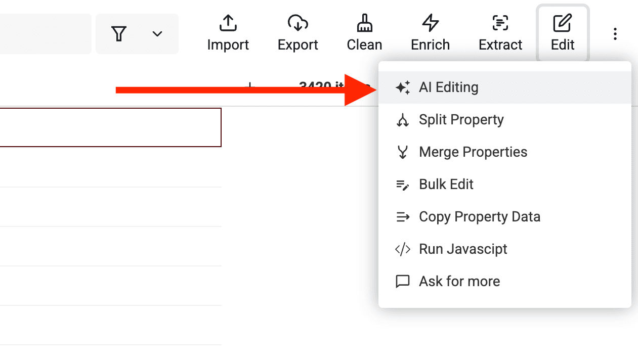Select AI Editing from the menu
Image resolution: width=638 pixels, height=364 pixels.
coord(448,87)
